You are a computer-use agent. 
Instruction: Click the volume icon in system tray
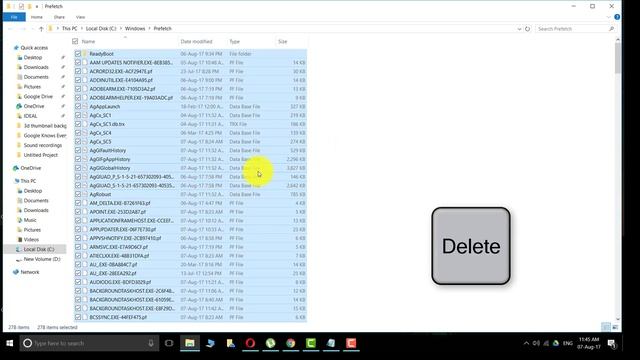coord(536,343)
